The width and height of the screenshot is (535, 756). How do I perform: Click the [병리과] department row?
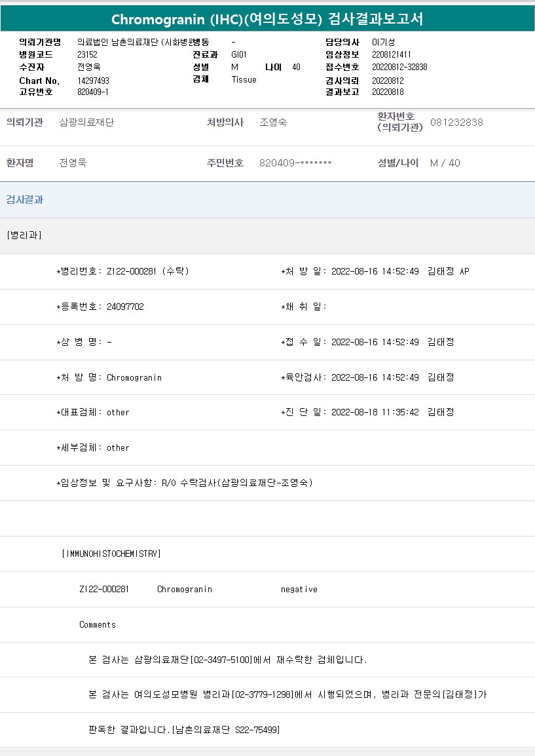click(24, 235)
